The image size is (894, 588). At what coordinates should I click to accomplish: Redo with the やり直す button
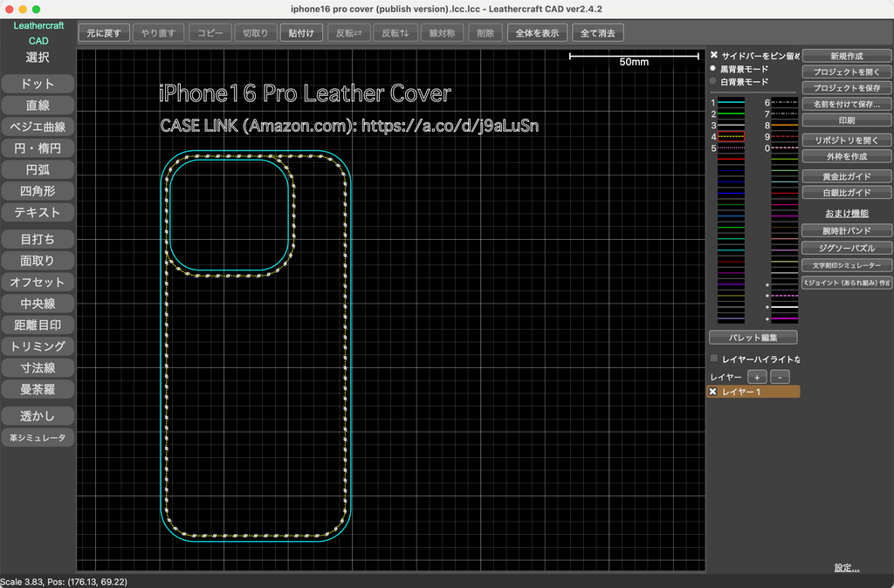point(159,33)
